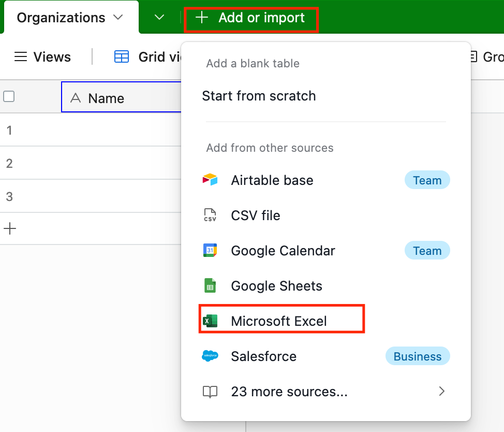Click the Salesforce cloud icon
Image resolution: width=504 pixels, height=432 pixels.
coord(210,356)
